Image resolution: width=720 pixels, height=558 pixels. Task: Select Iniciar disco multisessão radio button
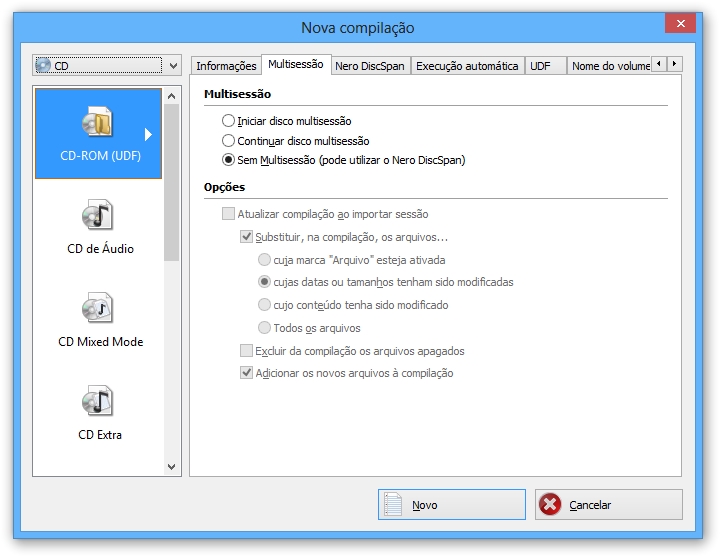click(x=228, y=121)
